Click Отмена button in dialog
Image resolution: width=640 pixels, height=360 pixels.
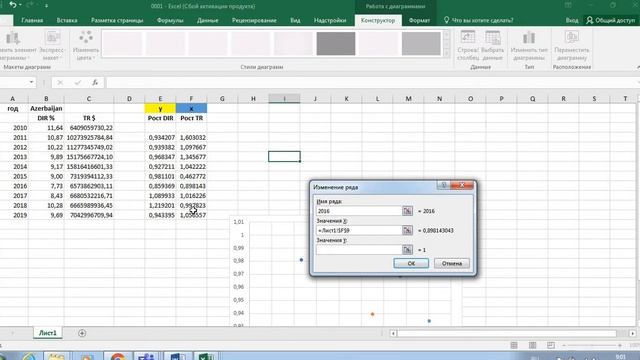click(x=452, y=263)
